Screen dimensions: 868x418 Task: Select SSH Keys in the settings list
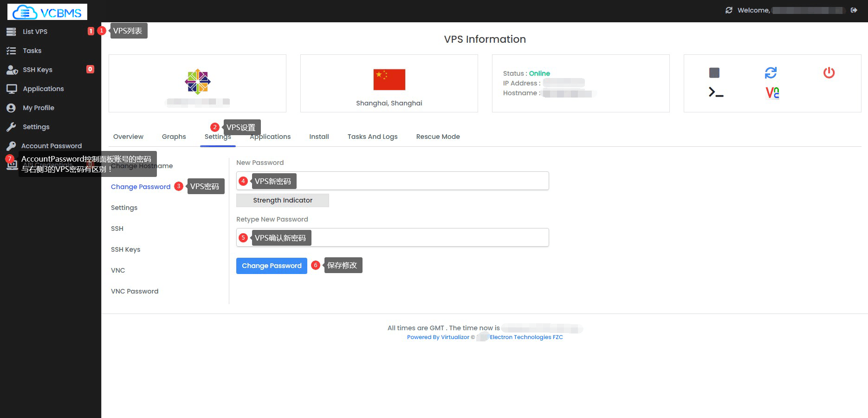pos(125,249)
